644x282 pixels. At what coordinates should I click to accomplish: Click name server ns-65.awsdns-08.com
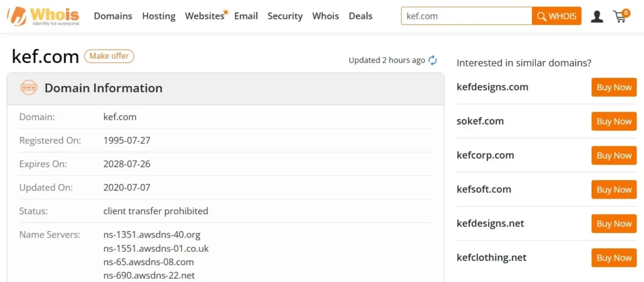pyautogui.click(x=148, y=262)
